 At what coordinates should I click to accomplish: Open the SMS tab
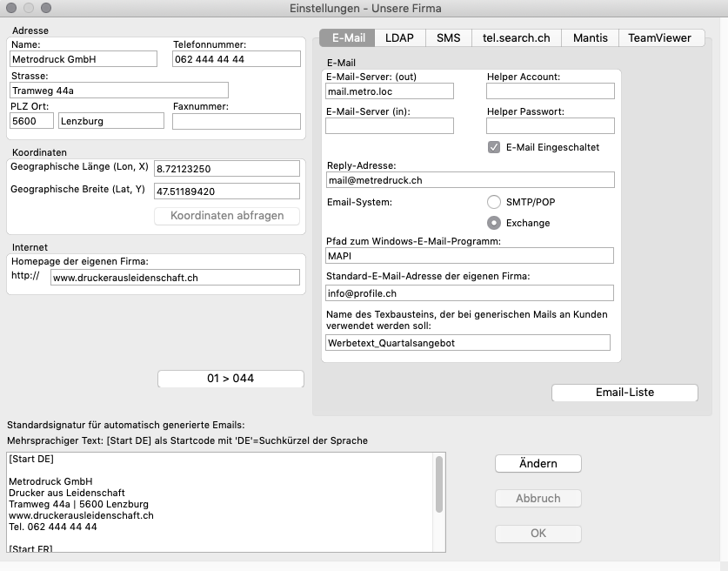click(x=448, y=37)
